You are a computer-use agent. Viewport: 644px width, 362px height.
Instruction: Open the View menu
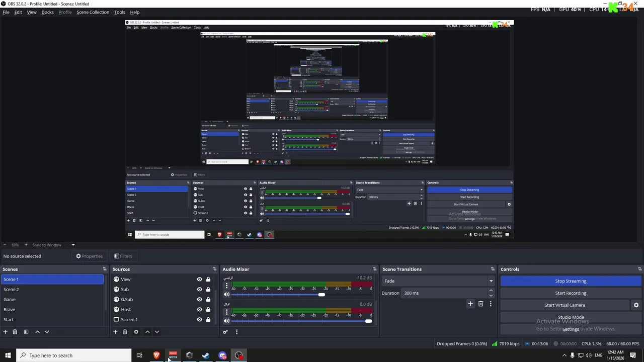pyautogui.click(x=32, y=12)
